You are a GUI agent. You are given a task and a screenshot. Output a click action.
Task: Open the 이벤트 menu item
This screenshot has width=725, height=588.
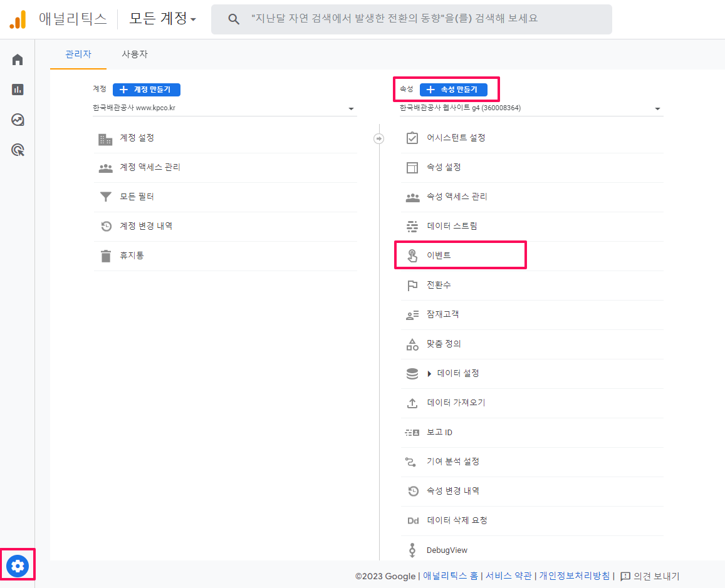point(439,255)
